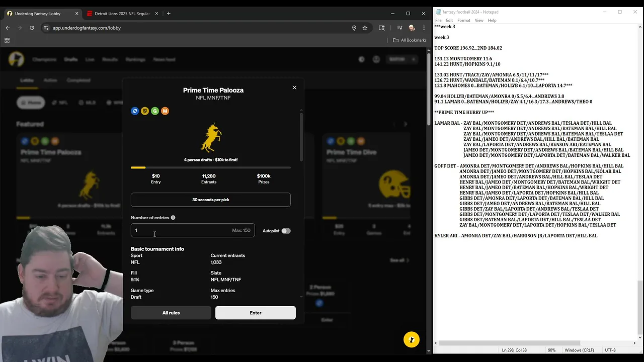Image resolution: width=644 pixels, height=362 pixels.
Task: Click the KYLER ARI line in Notepad
Action: [516, 236]
